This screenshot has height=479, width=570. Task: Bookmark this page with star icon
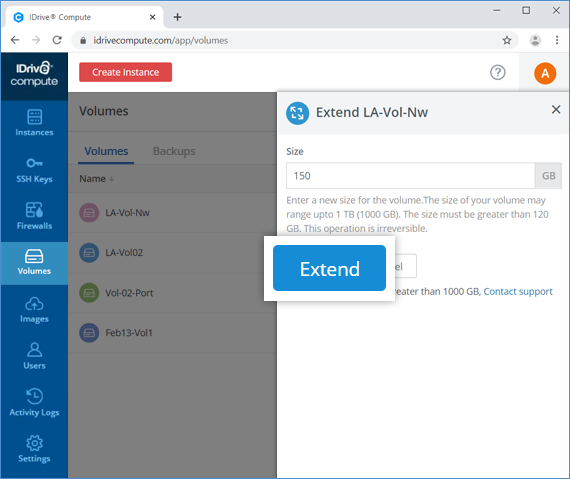tap(507, 40)
